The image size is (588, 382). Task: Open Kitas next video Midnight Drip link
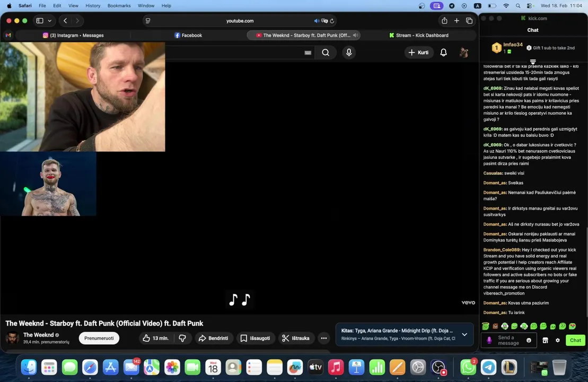(x=397, y=331)
